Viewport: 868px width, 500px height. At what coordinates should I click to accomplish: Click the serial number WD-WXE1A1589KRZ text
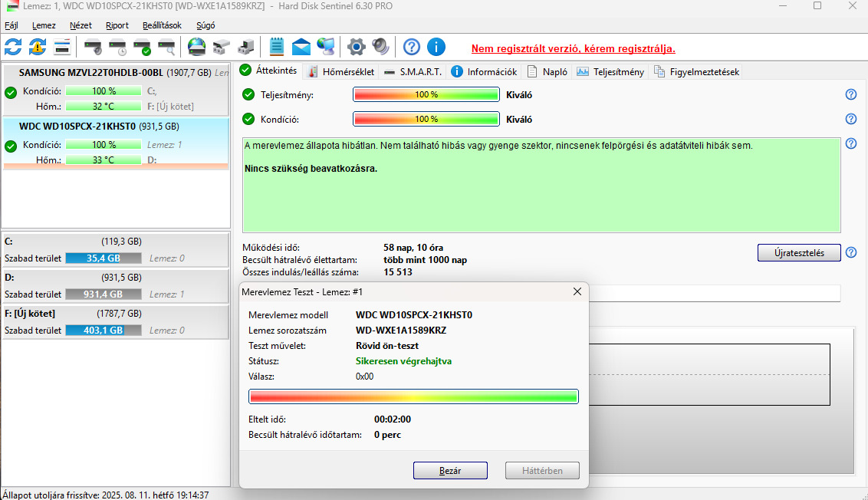(401, 331)
